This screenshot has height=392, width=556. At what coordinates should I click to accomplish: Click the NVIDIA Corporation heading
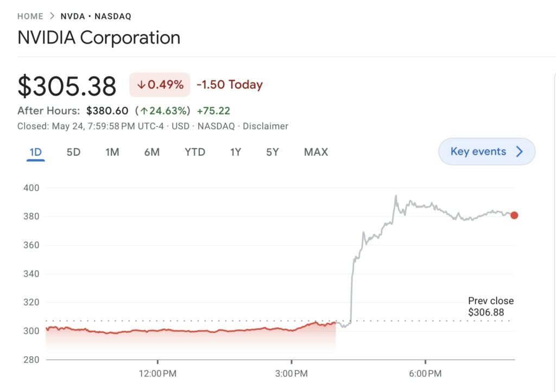pos(99,37)
